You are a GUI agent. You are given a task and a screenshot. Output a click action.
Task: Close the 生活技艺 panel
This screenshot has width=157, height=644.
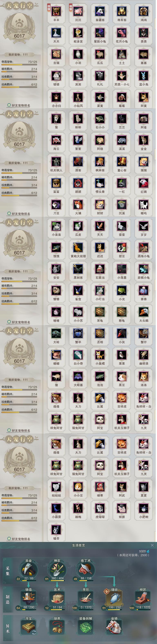click(x=152, y=545)
